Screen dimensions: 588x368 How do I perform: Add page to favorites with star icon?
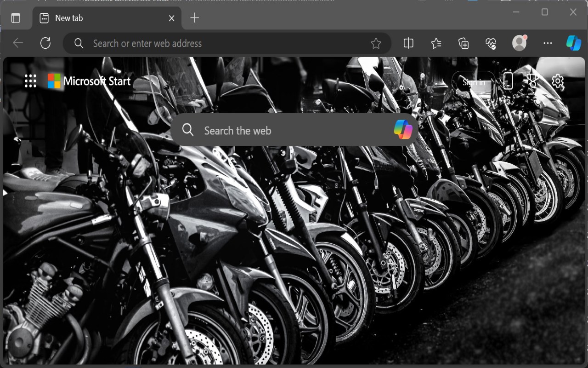coord(376,43)
